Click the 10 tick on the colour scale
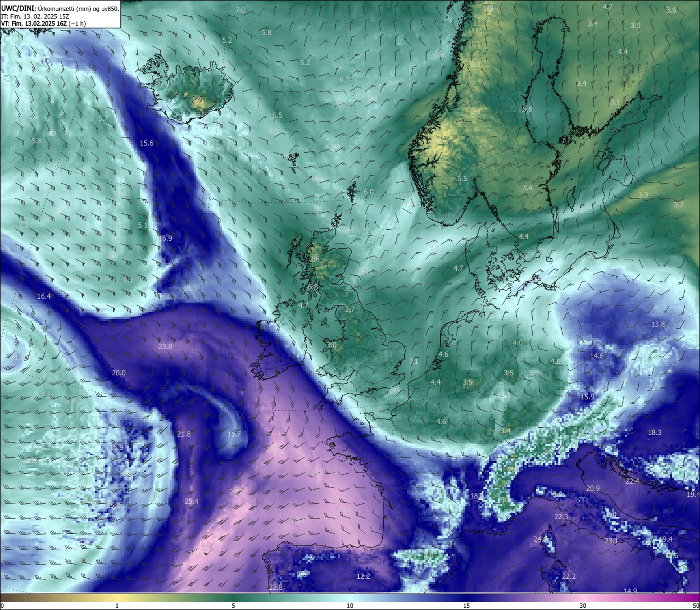This screenshot has height=610, width=700. tap(350, 606)
